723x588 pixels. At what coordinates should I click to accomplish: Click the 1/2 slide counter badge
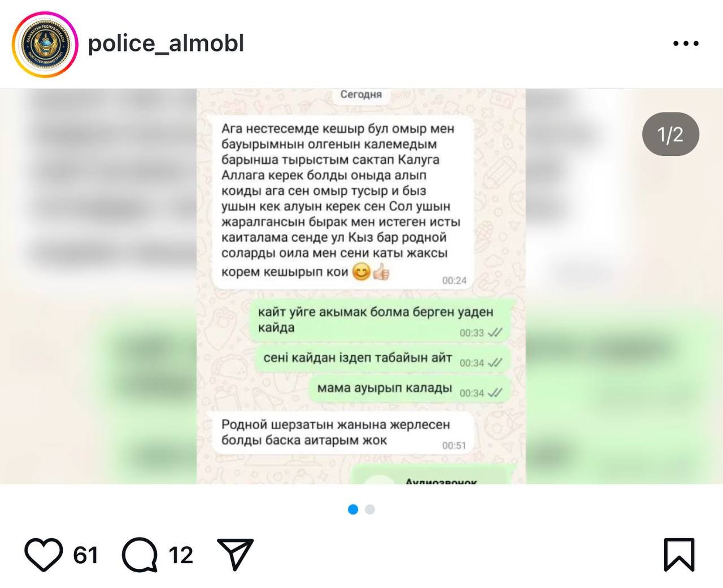click(670, 134)
